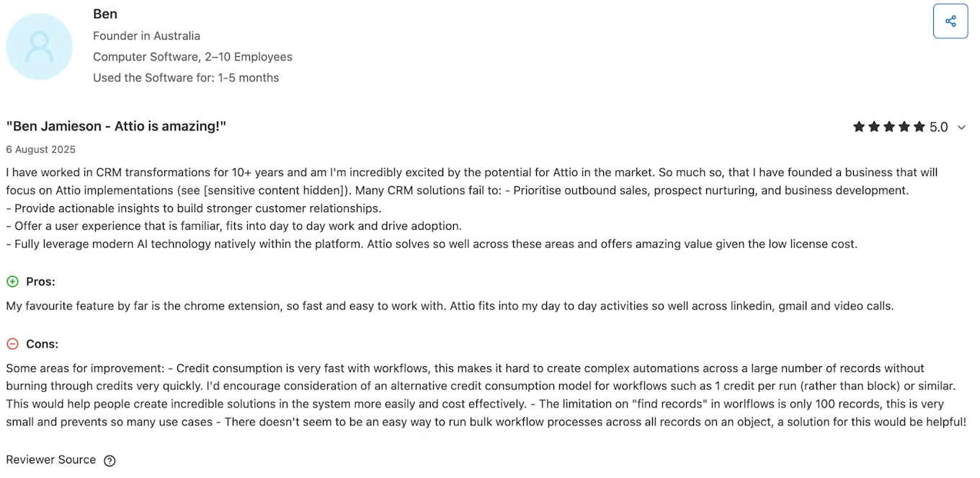
Task: Click the share review icon button
Action: coord(950,21)
